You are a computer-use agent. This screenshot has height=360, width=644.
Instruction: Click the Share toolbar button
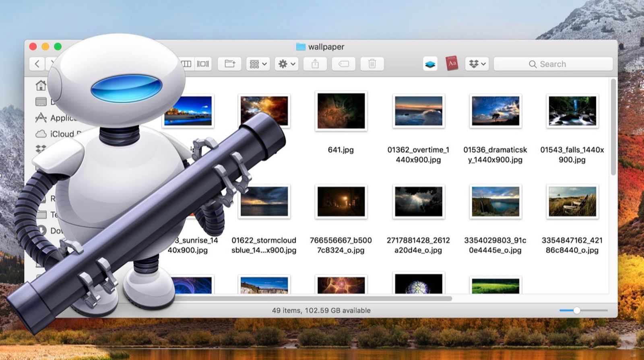tap(315, 64)
